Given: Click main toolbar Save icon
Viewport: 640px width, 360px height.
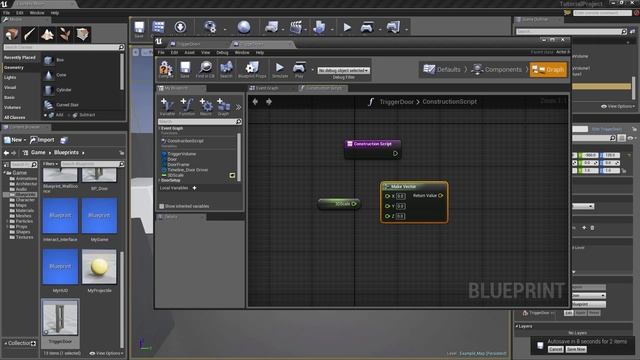Looking at the screenshot, I should [x=139, y=29].
